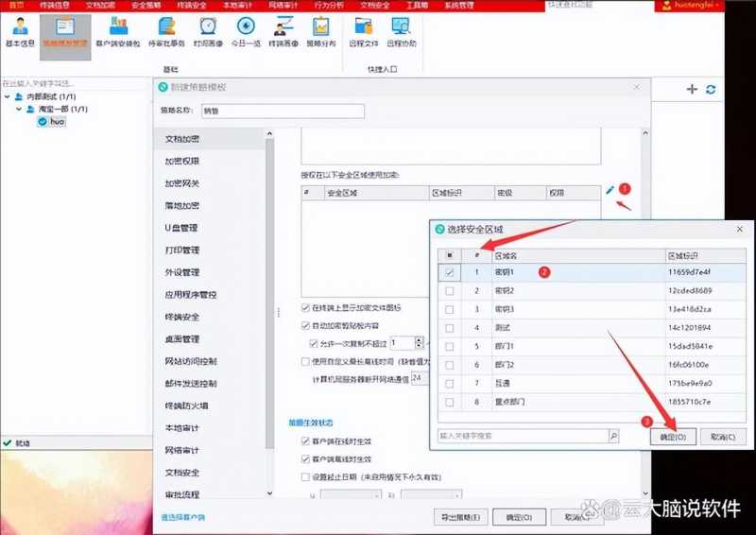Screen dimensions: 756x535
Task: Click 确定(O) in the 选择安全区域 dialog
Action: (673, 437)
